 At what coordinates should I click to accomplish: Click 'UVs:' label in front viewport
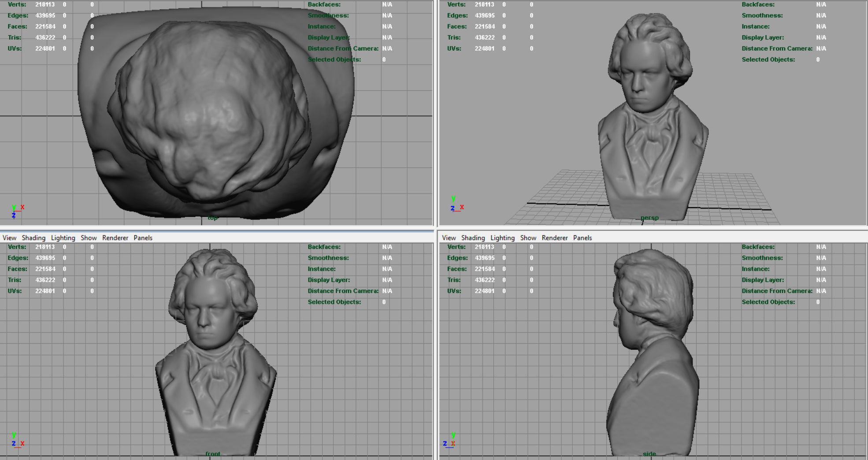click(x=15, y=291)
